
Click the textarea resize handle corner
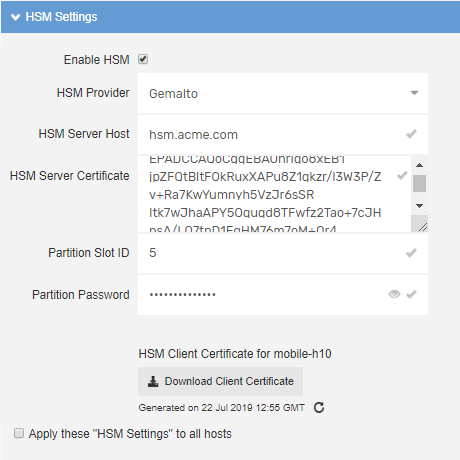(x=422, y=227)
